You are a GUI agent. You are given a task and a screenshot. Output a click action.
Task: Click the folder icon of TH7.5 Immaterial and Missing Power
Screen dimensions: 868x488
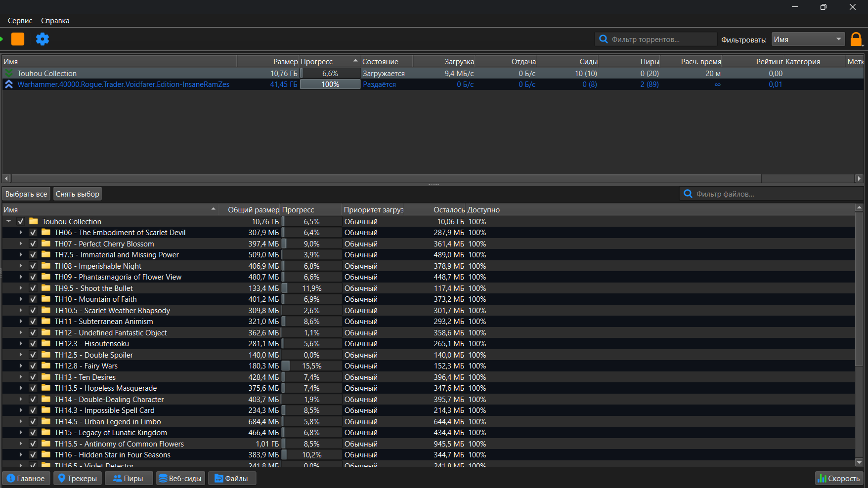coord(46,254)
